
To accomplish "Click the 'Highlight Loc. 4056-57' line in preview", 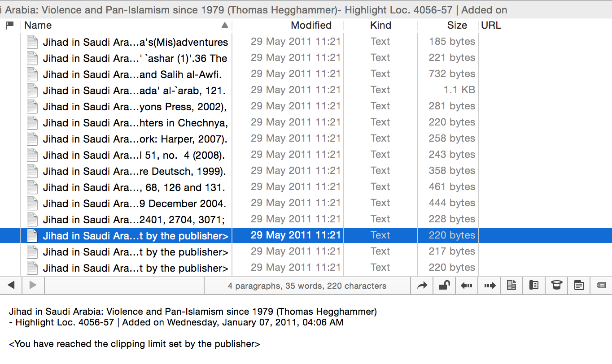I will click(176, 322).
